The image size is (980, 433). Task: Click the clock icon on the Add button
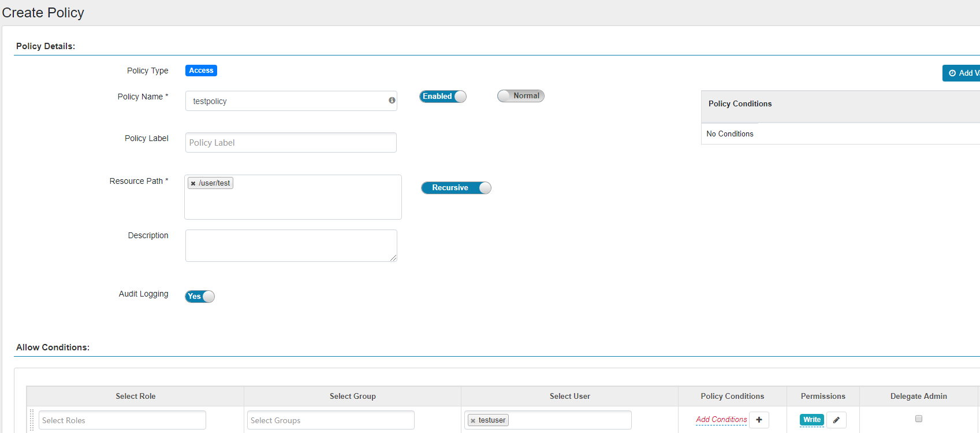point(952,73)
